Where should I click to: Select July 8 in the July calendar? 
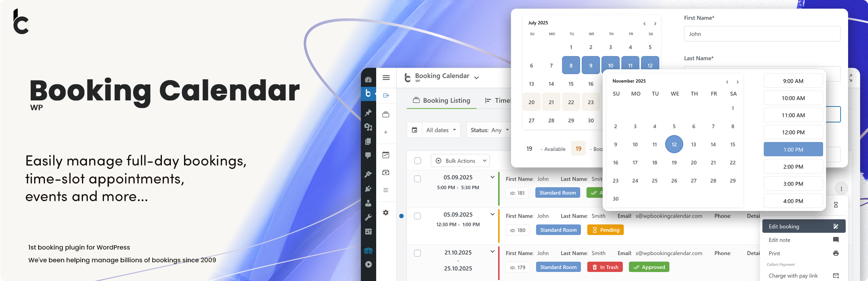(x=571, y=65)
